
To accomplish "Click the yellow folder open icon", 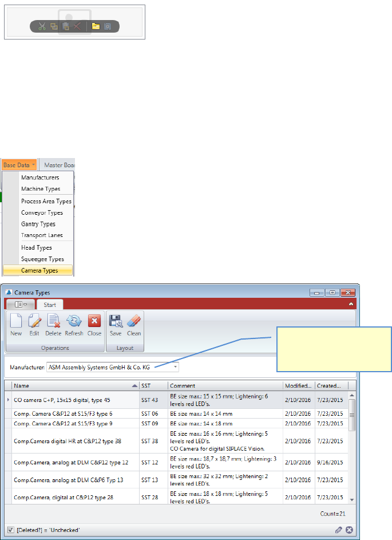I will [x=96, y=26].
